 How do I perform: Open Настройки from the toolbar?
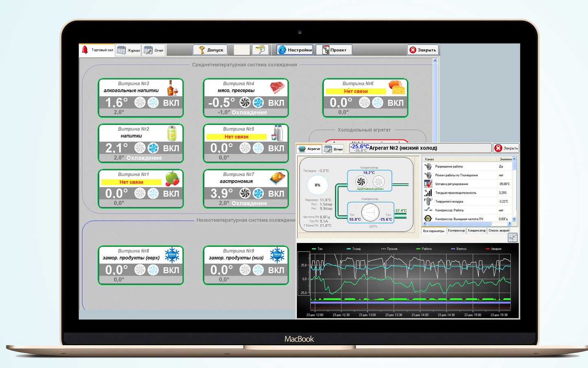pos(295,50)
